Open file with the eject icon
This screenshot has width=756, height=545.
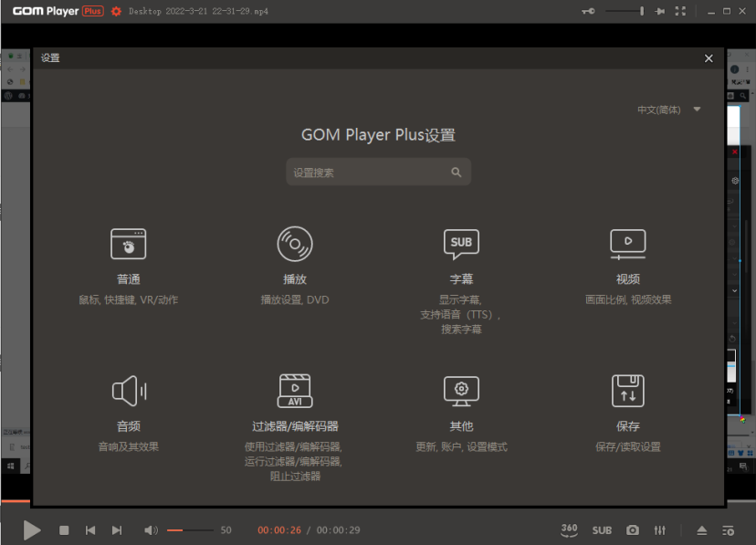[x=701, y=530]
